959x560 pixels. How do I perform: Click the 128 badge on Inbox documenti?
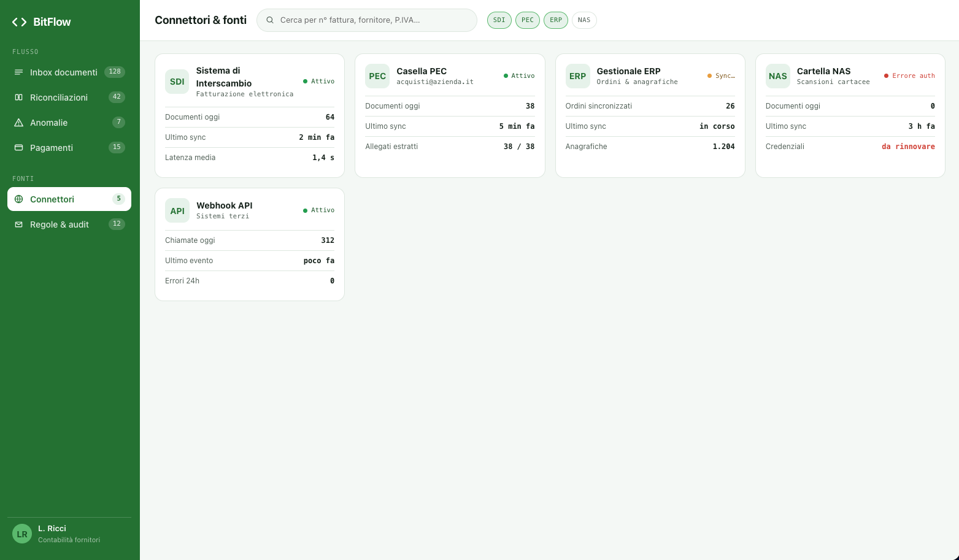[x=115, y=72]
